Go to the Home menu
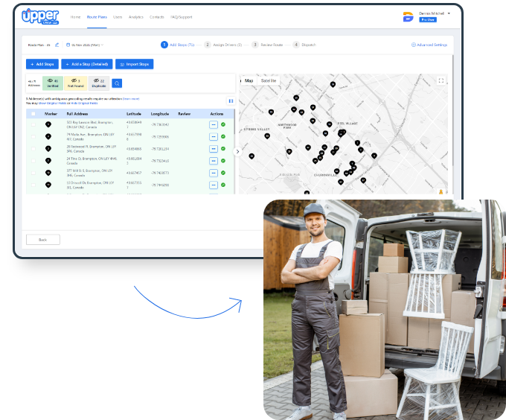Image resolution: width=506 pixels, height=420 pixels. tap(75, 17)
